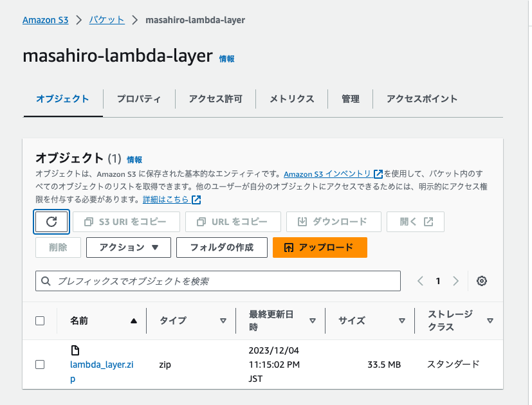Check the select-all objects checkbox
Screen dimensions: 532x405
39,321
